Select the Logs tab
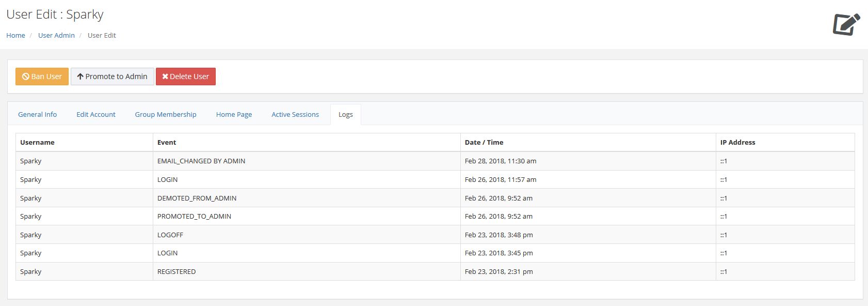The width and height of the screenshot is (868, 306). point(346,115)
